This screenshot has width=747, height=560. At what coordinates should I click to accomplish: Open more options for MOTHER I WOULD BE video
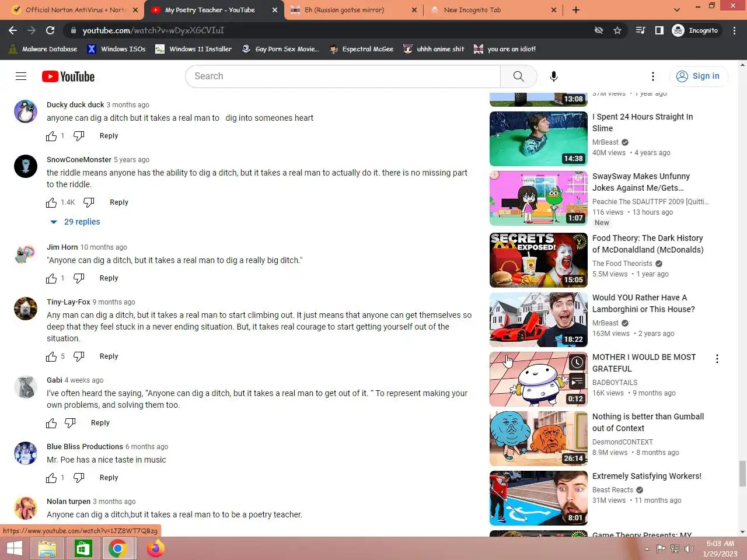pos(717,359)
